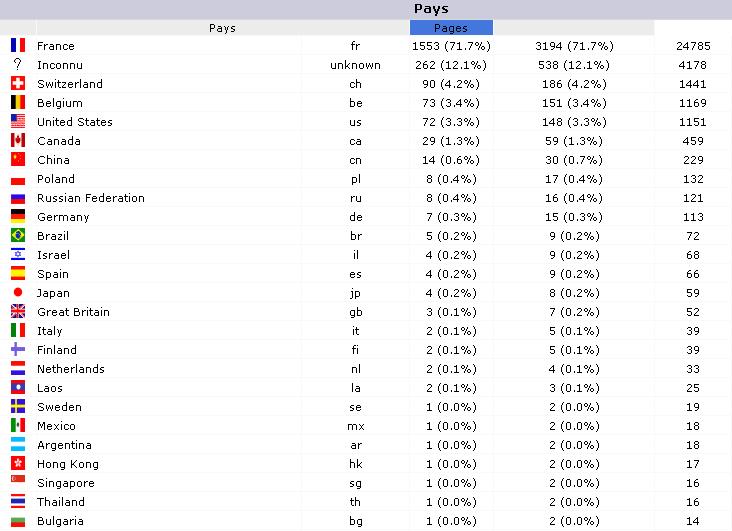The width and height of the screenshot is (732, 531).
Task: Click the Hong Kong flag icon
Action: coord(18,463)
